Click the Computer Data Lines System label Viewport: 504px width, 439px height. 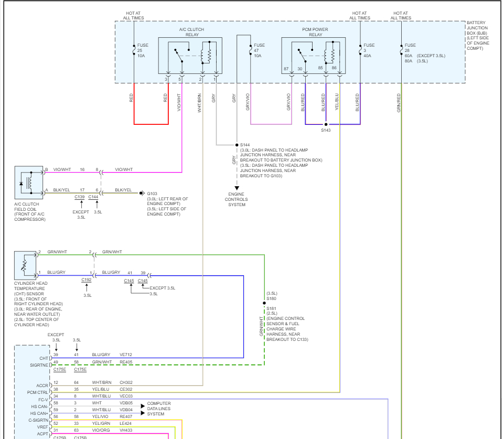point(159,409)
